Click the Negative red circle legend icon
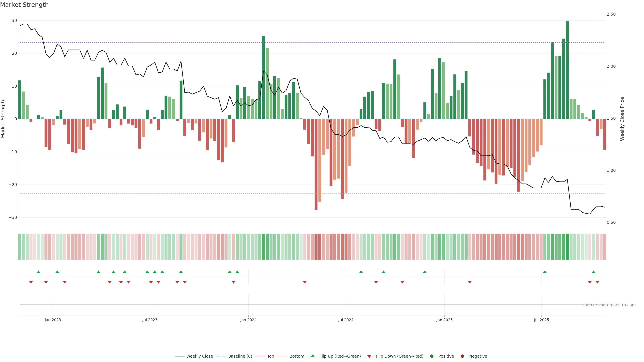Viewport: 644px width, 362px height. tap(462, 356)
